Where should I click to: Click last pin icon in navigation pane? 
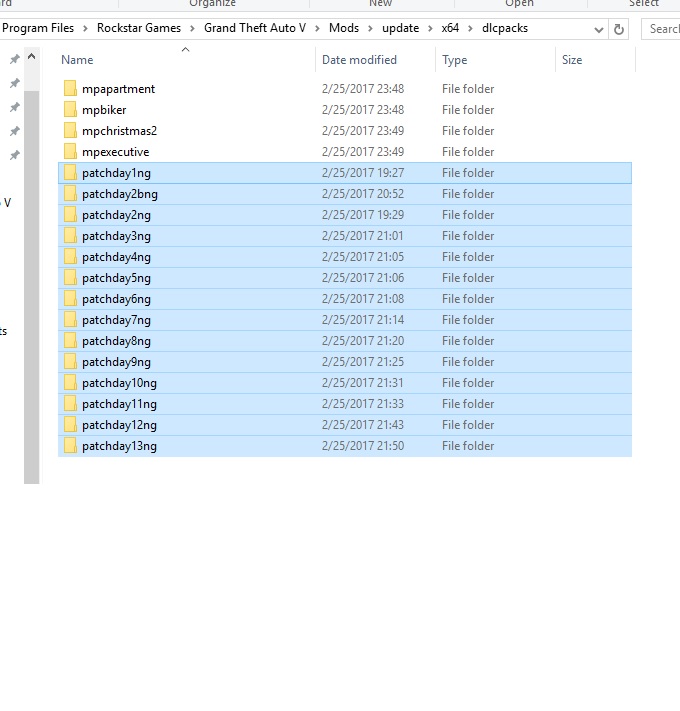pyautogui.click(x=15, y=155)
